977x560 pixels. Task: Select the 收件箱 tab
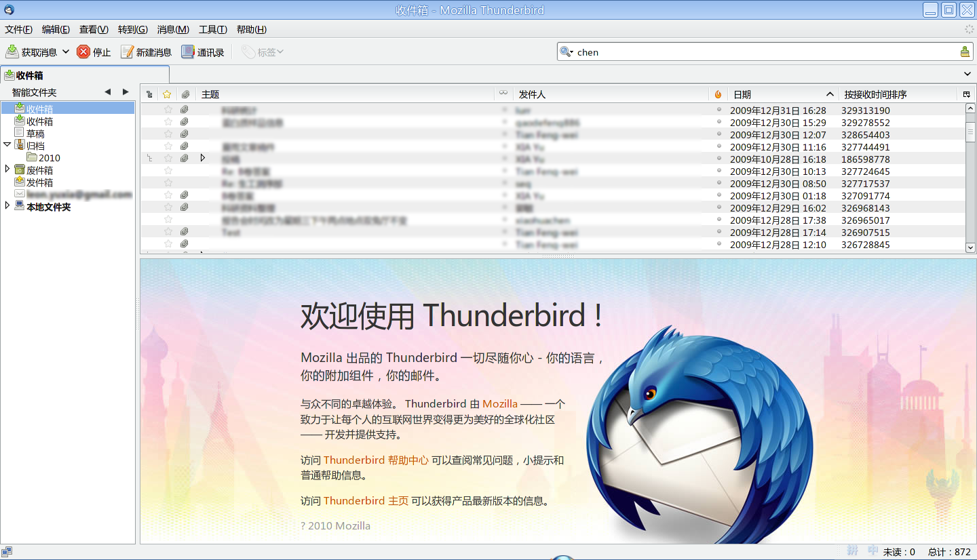click(84, 75)
